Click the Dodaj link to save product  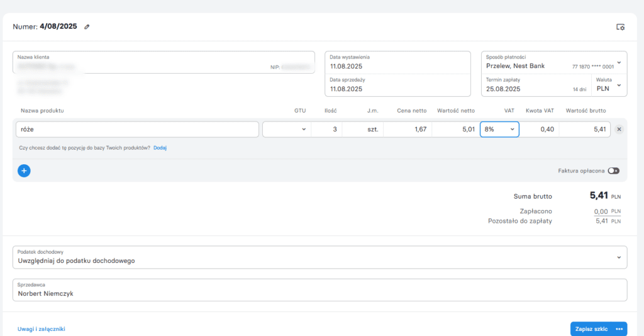point(160,148)
